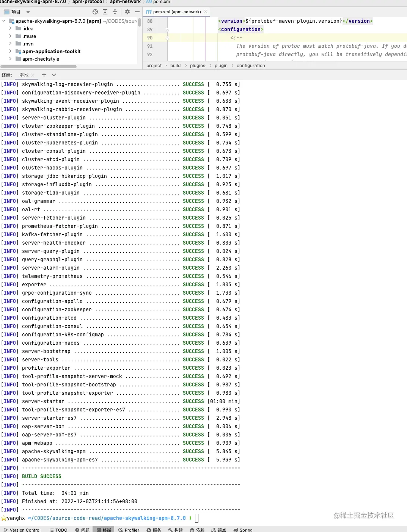
Task: Toggle fold marker on line 89
Action: click(x=167, y=29)
